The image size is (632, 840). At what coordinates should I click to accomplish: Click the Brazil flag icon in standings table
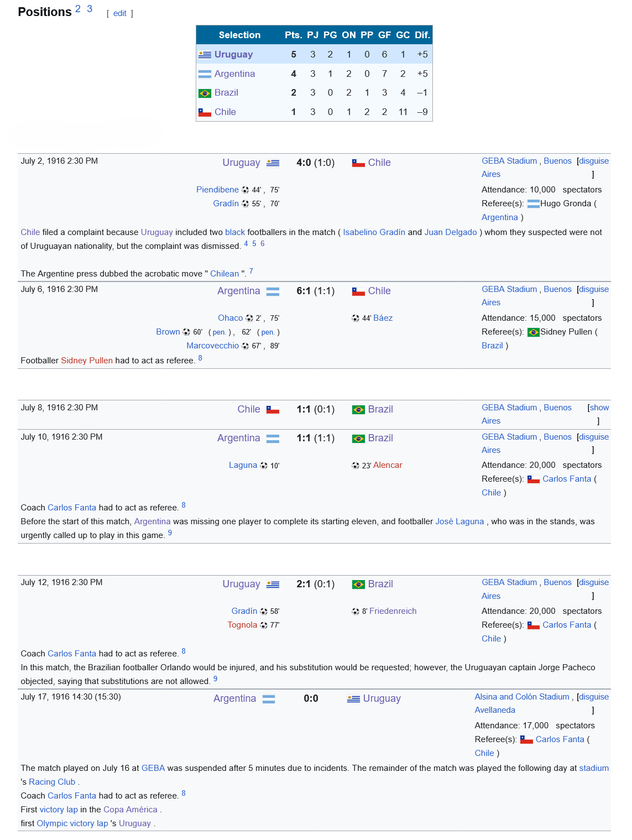[x=205, y=93]
